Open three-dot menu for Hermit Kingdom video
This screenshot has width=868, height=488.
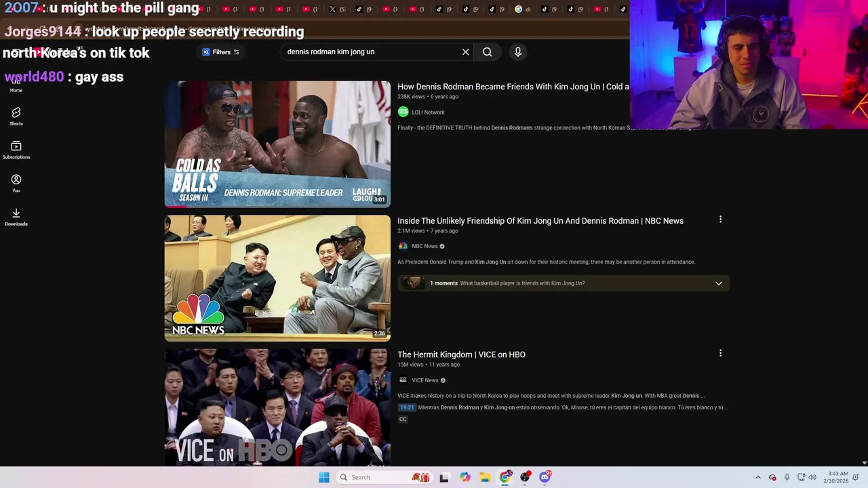720,353
